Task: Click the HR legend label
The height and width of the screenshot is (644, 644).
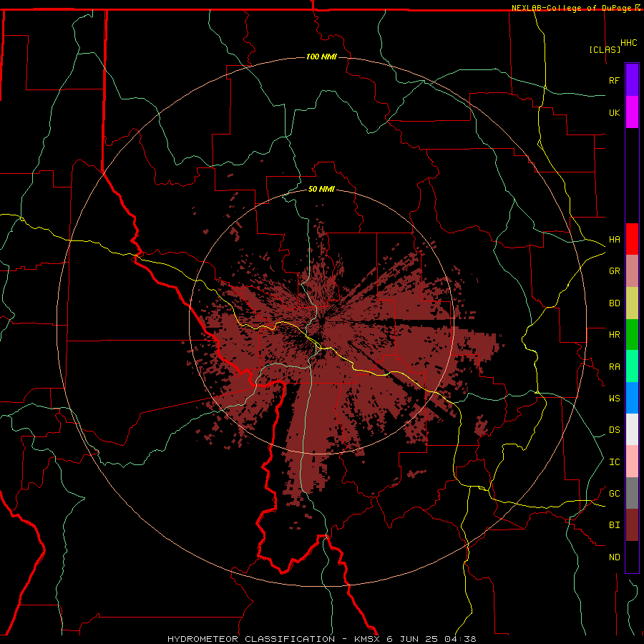Action: click(614, 335)
